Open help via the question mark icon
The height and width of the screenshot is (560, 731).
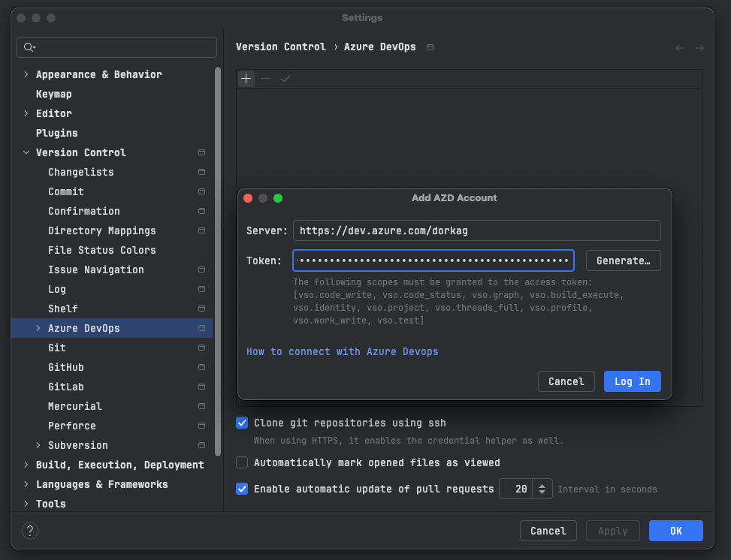pyautogui.click(x=30, y=531)
